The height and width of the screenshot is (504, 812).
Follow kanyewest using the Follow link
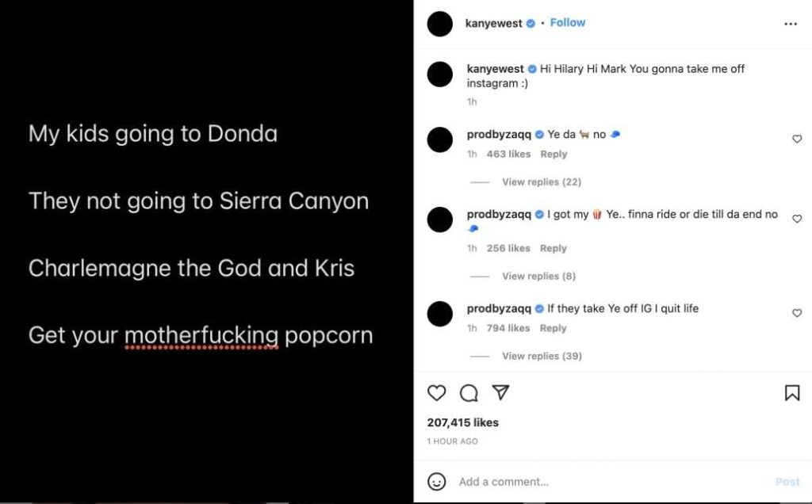567,22
